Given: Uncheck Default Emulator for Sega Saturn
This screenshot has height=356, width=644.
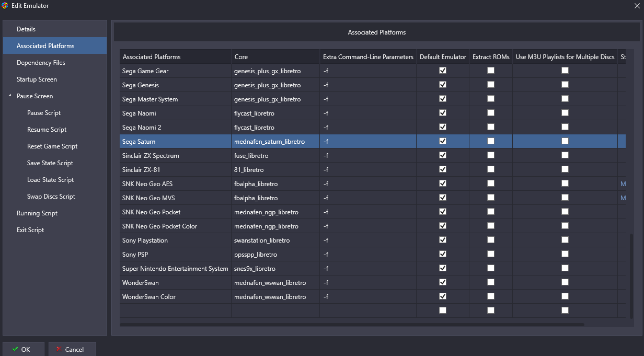Looking at the screenshot, I should click(x=443, y=141).
